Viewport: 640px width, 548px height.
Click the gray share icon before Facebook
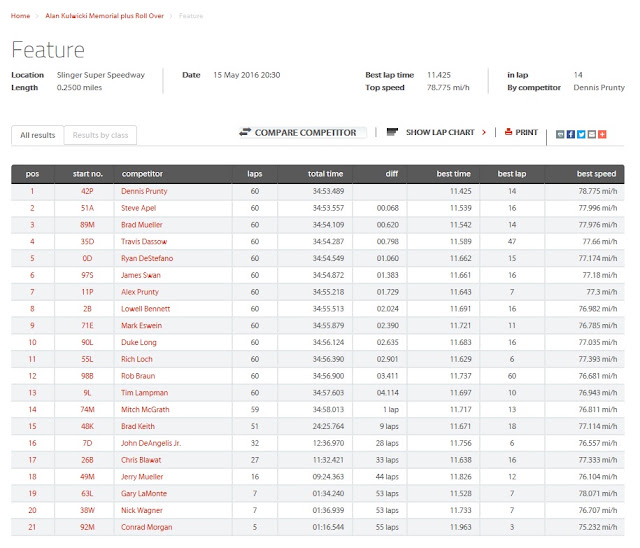560,134
